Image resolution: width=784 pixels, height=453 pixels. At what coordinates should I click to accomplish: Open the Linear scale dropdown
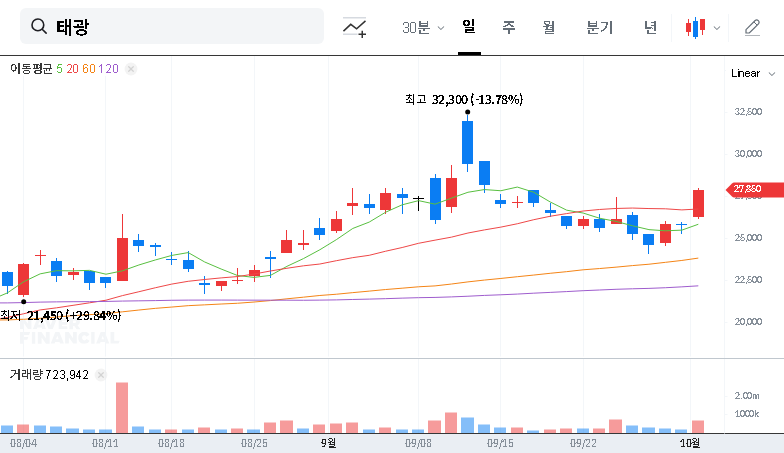[752, 73]
